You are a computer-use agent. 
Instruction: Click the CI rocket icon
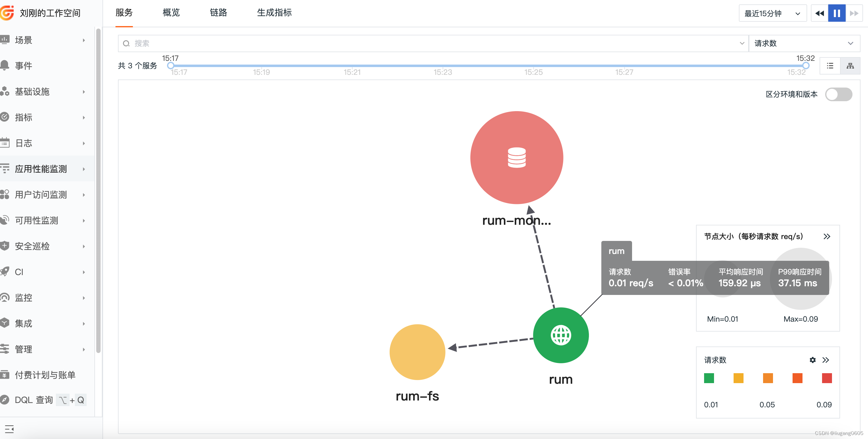click(5, 272)
